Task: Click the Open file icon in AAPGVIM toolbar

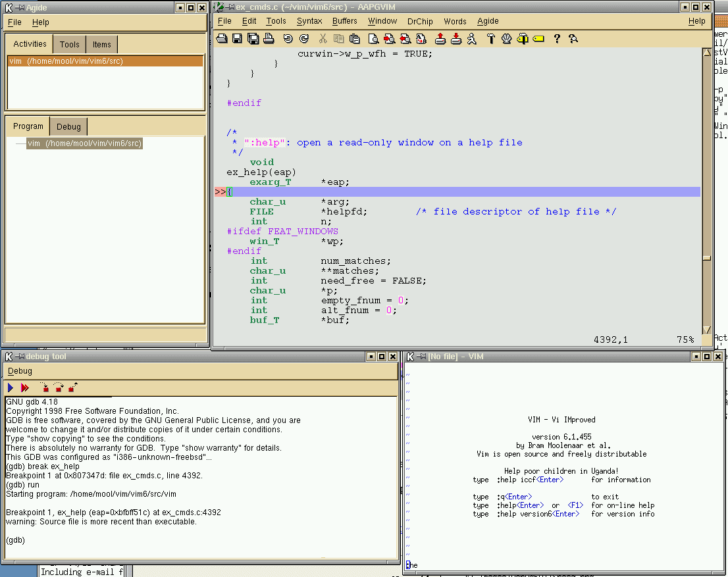Action: tap(222, 39)
